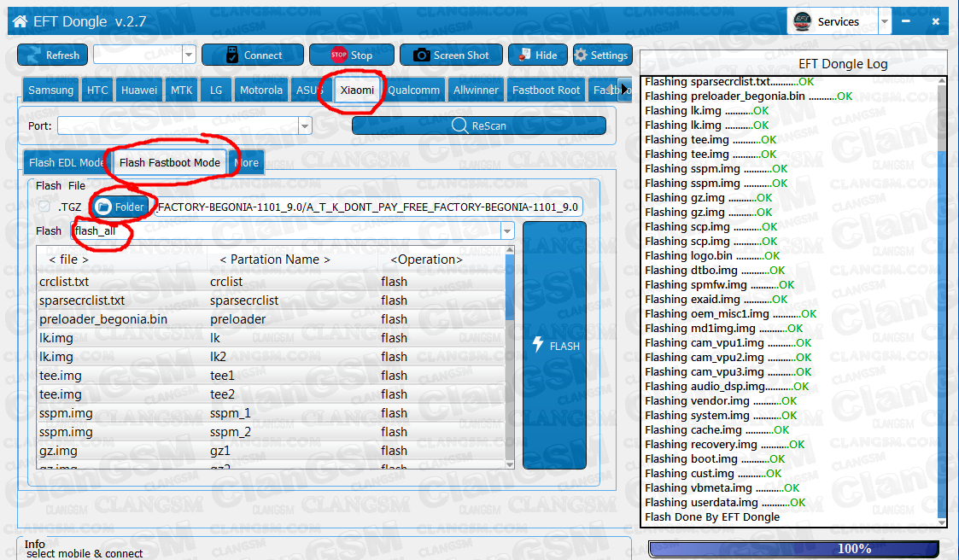Switch to the Qualcomm tab
The height and width of the screenshot is (560, 959).
tap(414, 90)
